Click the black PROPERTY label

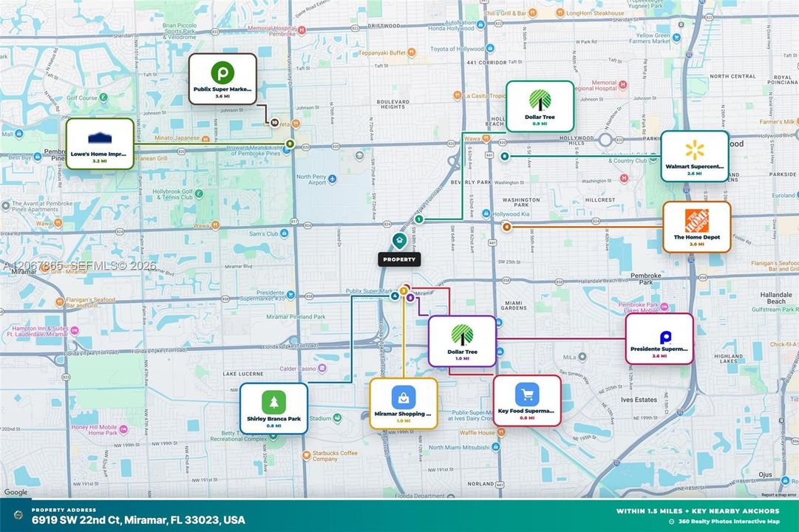(x=399, y=259)
